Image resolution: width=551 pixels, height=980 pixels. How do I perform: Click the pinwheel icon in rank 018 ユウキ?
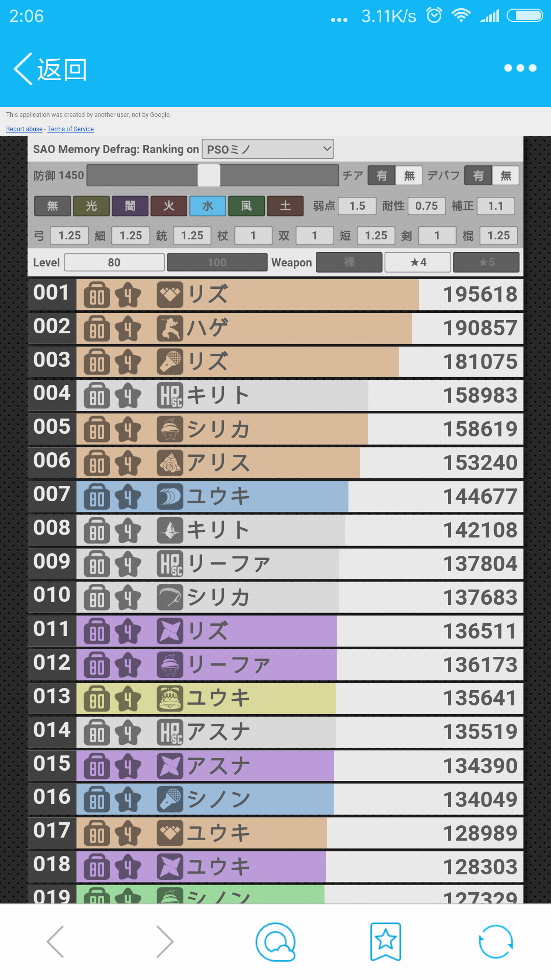169,867
